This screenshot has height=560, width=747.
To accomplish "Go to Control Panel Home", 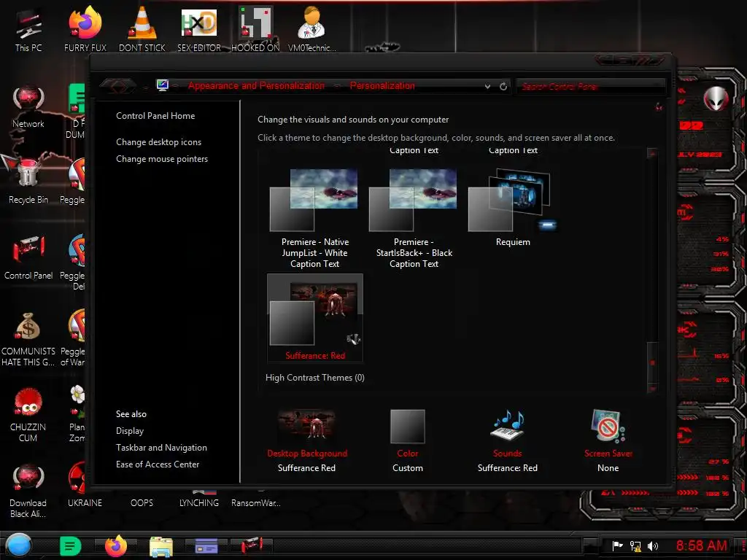I will [x=155, y=116].
